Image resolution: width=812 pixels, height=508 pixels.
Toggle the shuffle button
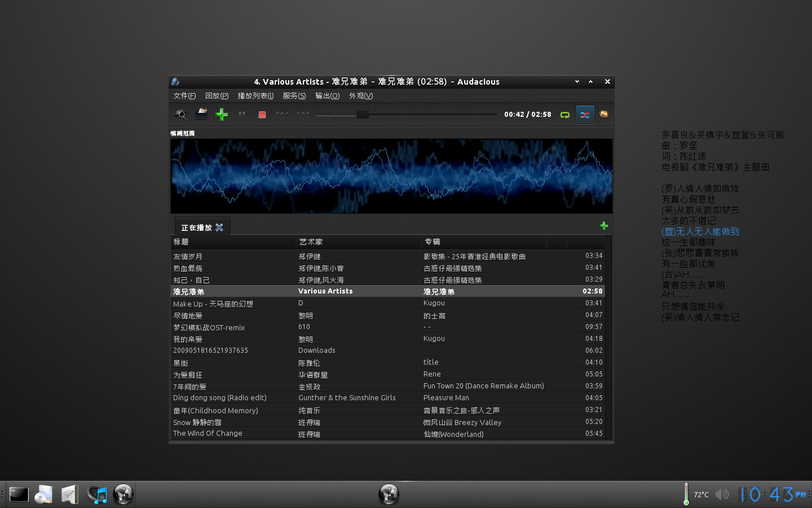[x=585, y=115]
